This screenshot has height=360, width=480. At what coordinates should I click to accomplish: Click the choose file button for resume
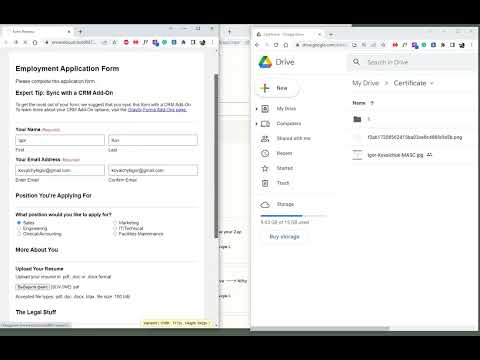(x=32, y=287)
